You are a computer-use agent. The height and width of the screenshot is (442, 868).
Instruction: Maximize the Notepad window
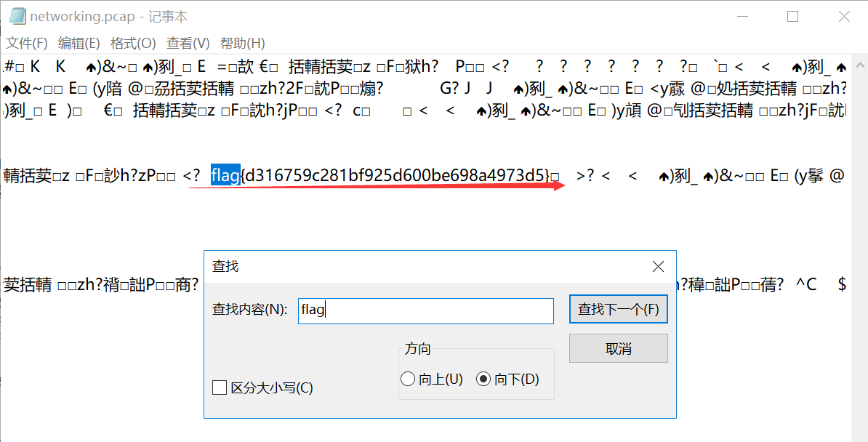(792, 17)
